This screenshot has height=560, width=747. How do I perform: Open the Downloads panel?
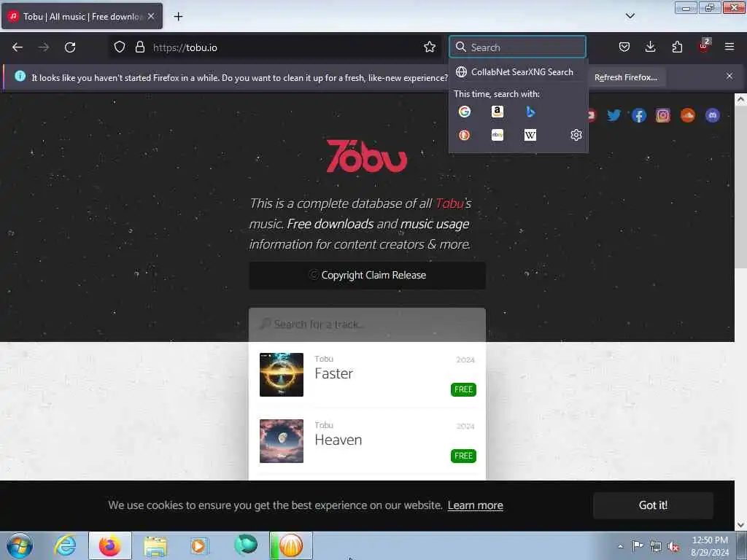coord(650,47)
